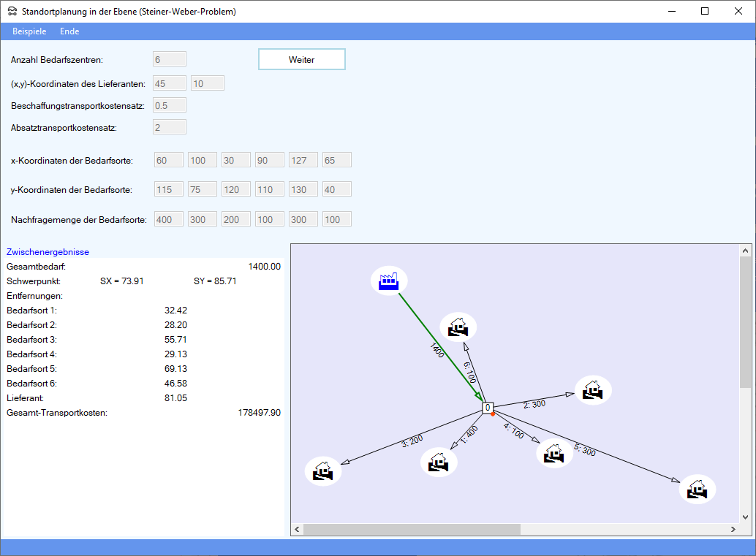The width and height of the screenshot is (756, 556).
Task: Click the horizontal scrollbar thumb under diagram
Action: pyautogui.click(x=412, y=529)
